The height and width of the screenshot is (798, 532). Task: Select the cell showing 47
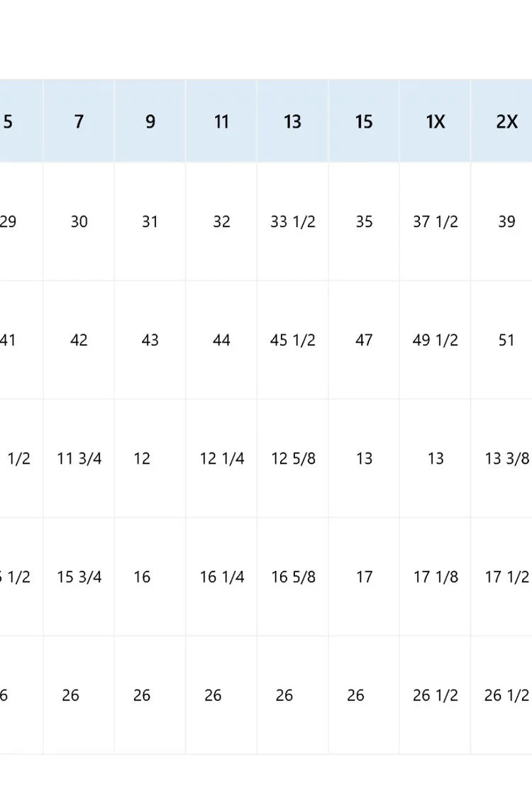coord(364,340)
